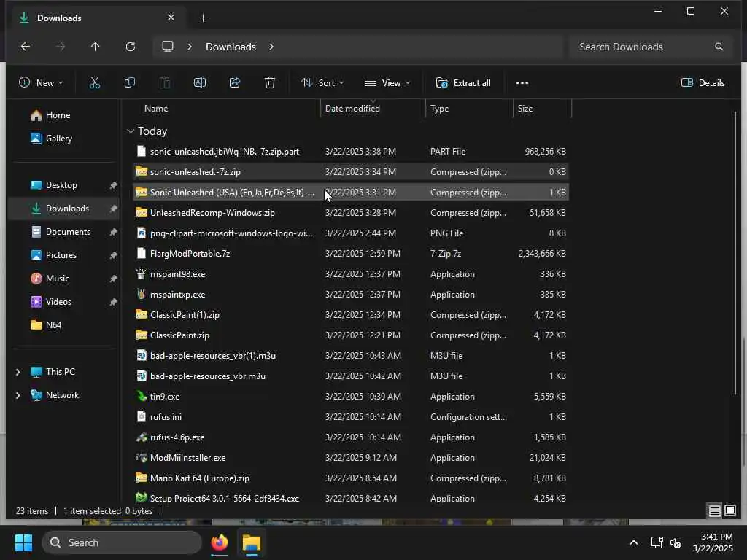The image size is (747, 560).
Task: Unpin Desktop using its pin icon
Action: tap(113, 185)
